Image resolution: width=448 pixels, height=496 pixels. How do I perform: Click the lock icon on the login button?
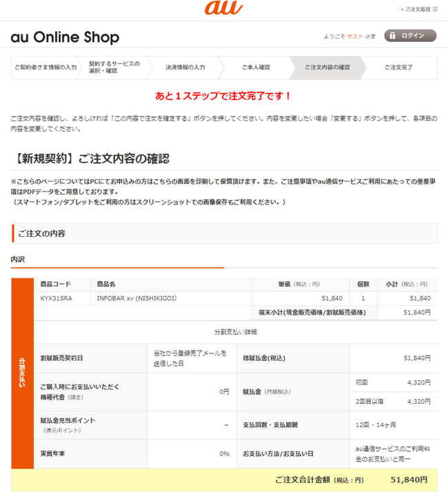pyautogui.click(x=392, y=35)
